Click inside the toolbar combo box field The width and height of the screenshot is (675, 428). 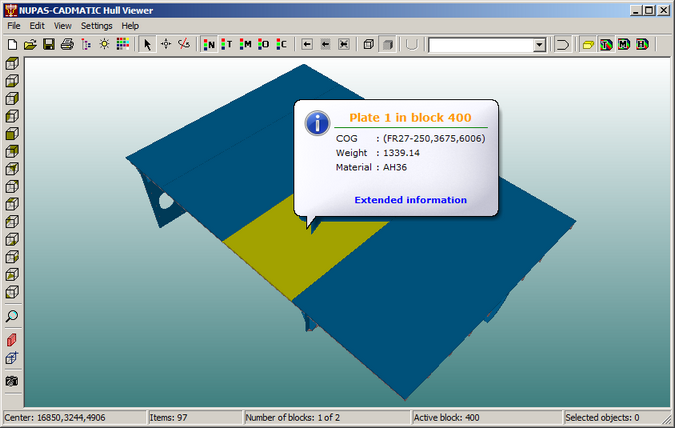[481, 45]
